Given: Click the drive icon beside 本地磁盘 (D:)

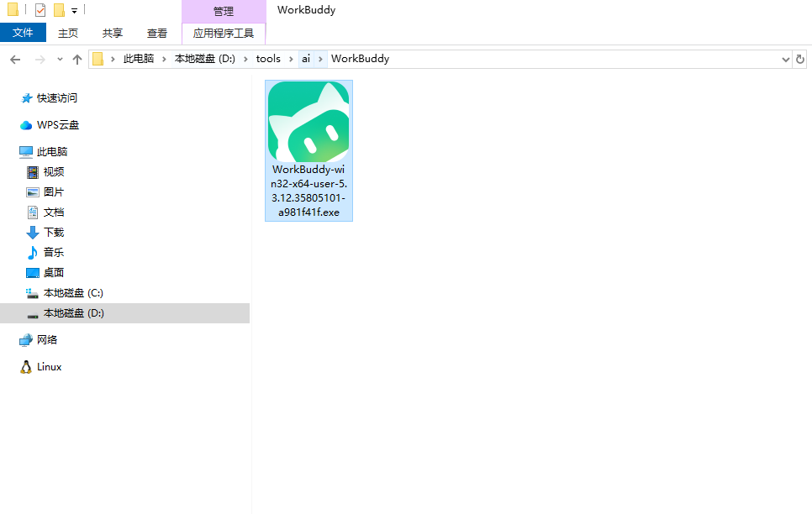Looking at the screenshot, I should coord(33,316).
